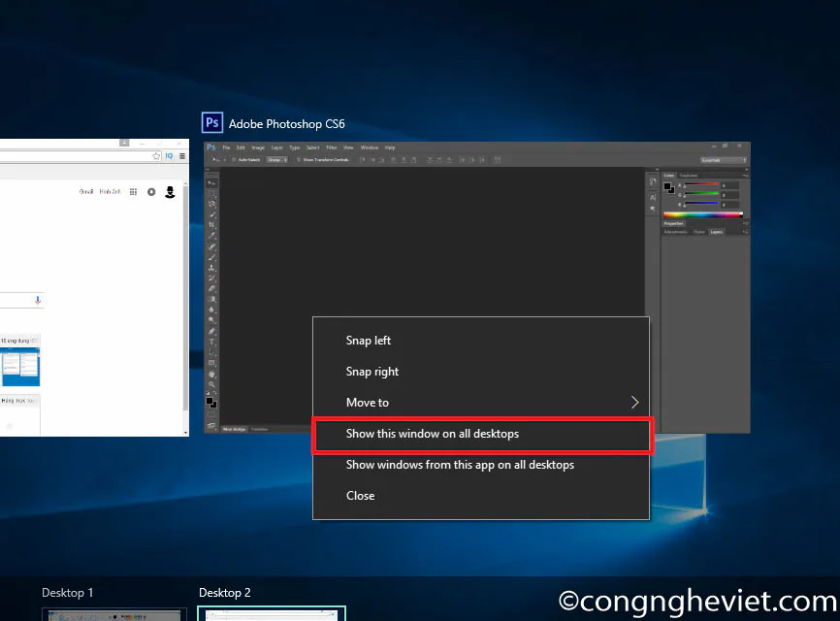Image resolution: width=840 pixels, height=621 pixels.
Task: Open the Paragraph panel icon in Photoshop
Action: click(x=653, y=209)
